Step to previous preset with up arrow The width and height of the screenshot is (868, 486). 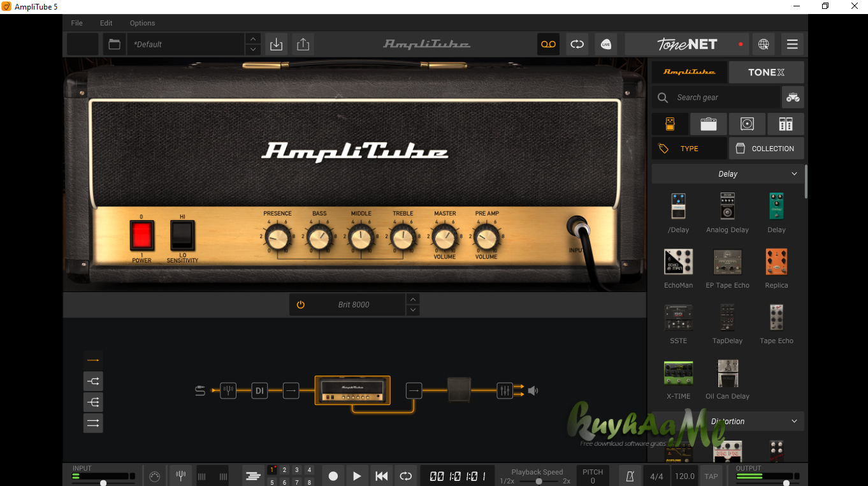pyautogui.click(x=253, y=39)
